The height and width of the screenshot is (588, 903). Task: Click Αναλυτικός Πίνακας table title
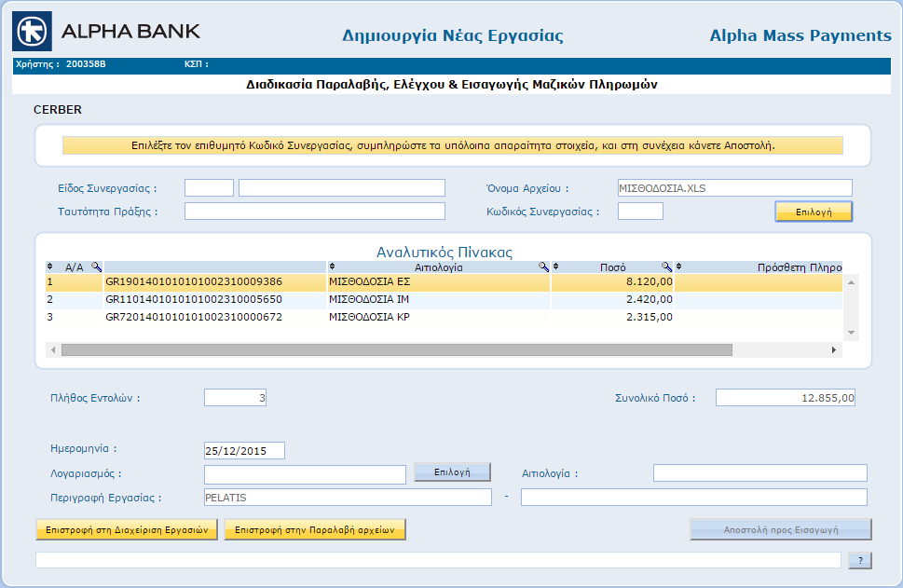[x=444, y=252]
